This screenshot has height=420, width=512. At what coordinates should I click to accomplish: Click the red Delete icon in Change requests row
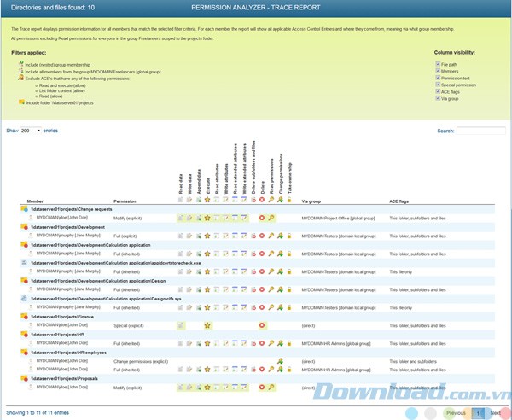coord(262,218)
